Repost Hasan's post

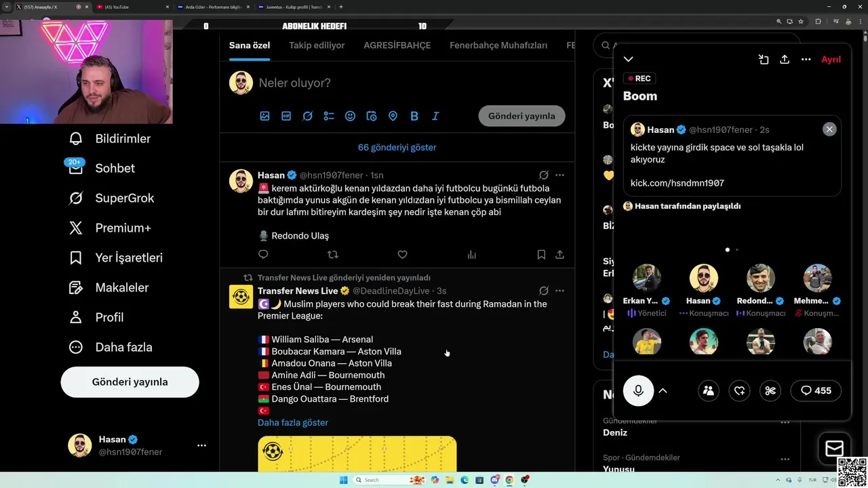(333, 255)
